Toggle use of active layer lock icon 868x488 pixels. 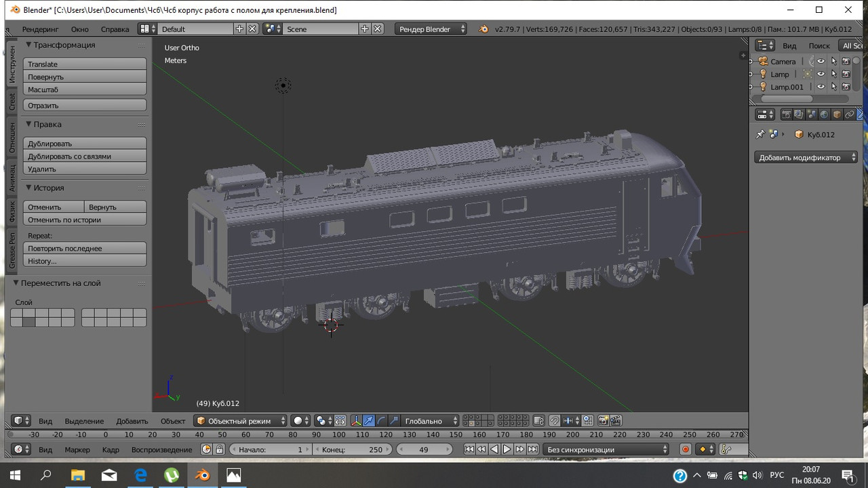[538, 421]
